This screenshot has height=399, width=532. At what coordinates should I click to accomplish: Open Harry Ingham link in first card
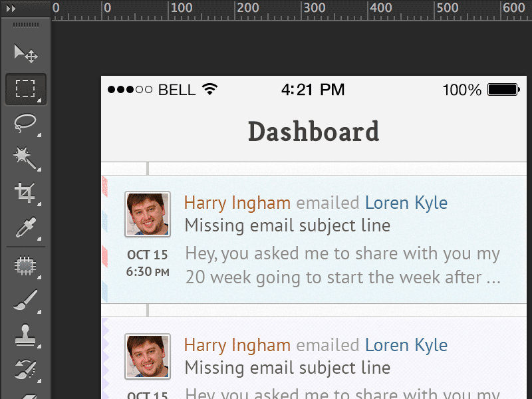[237, 203]
